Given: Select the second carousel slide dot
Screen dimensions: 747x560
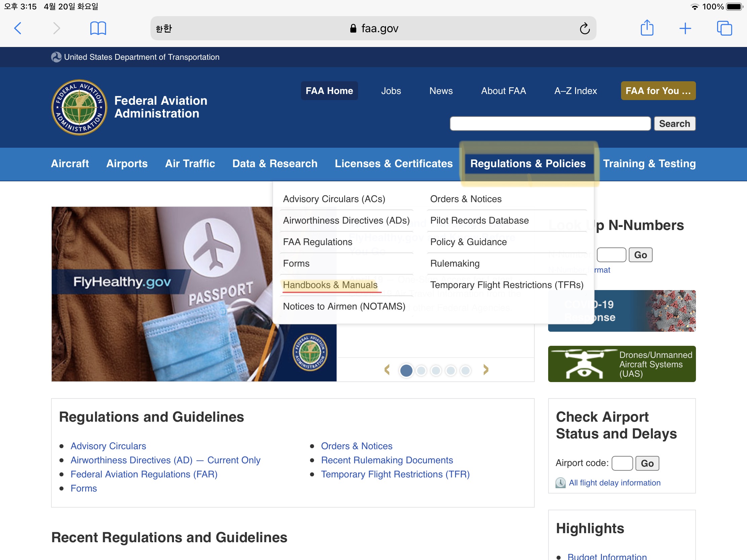Looking at the screenshot, I should [x=421, y=371].
